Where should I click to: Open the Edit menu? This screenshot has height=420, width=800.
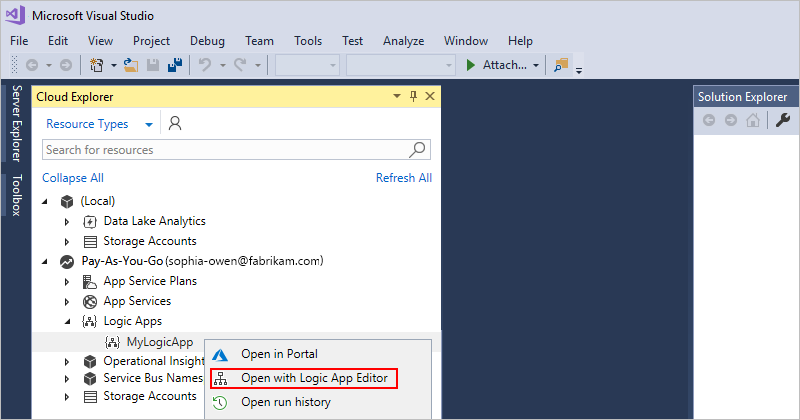58,41
